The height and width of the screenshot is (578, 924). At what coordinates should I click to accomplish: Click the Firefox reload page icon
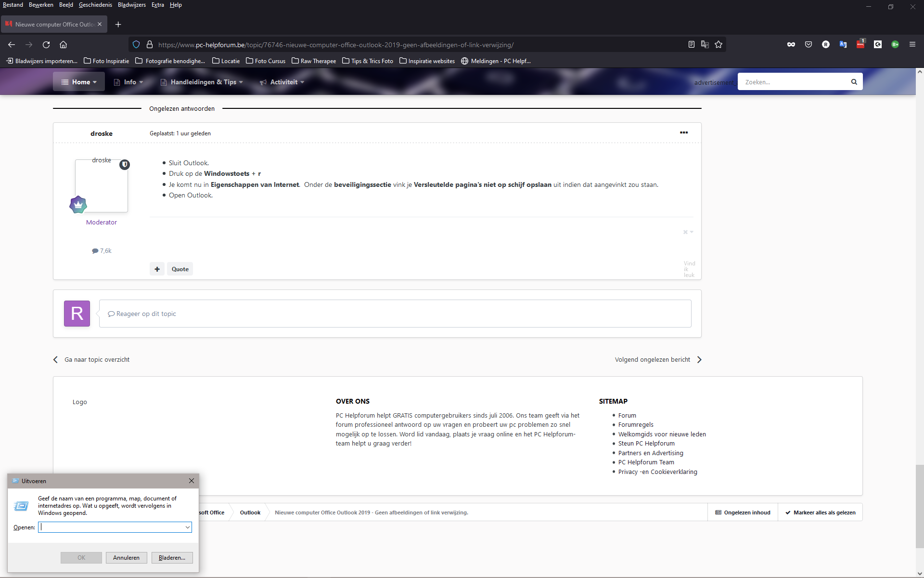[46, 45]
